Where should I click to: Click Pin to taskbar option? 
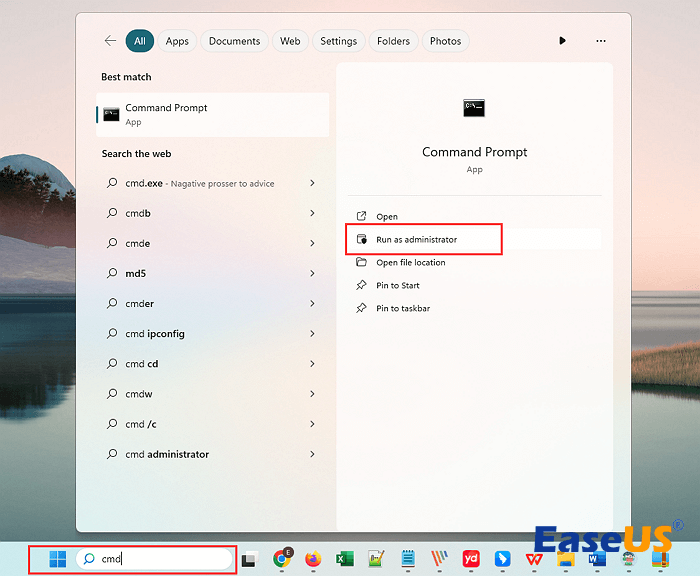point(402,309)
